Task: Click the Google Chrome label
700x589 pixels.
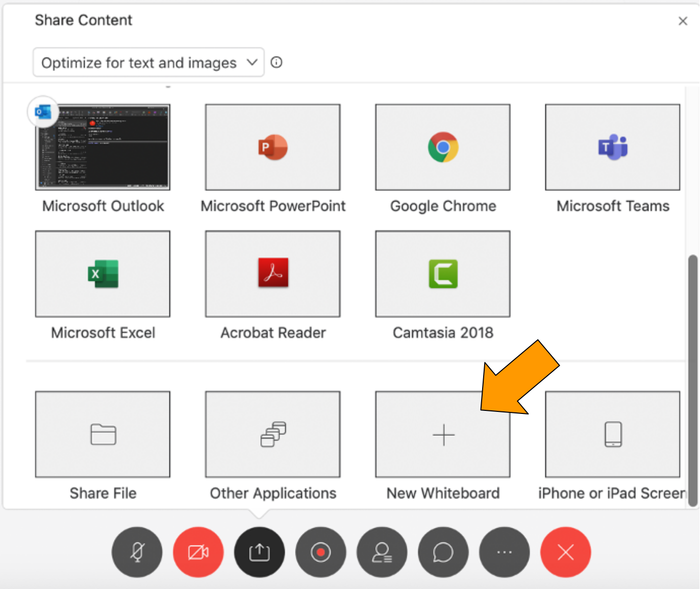Action: click(443, 206)
